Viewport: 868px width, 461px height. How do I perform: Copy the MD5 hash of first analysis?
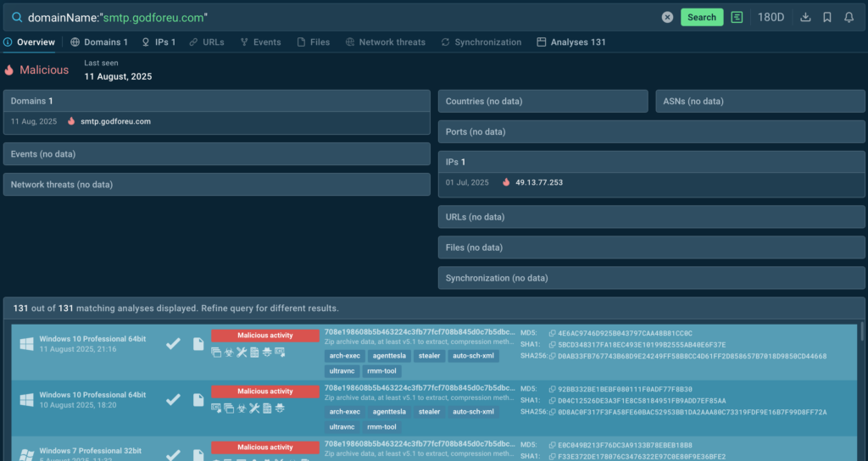pos(552,333)
